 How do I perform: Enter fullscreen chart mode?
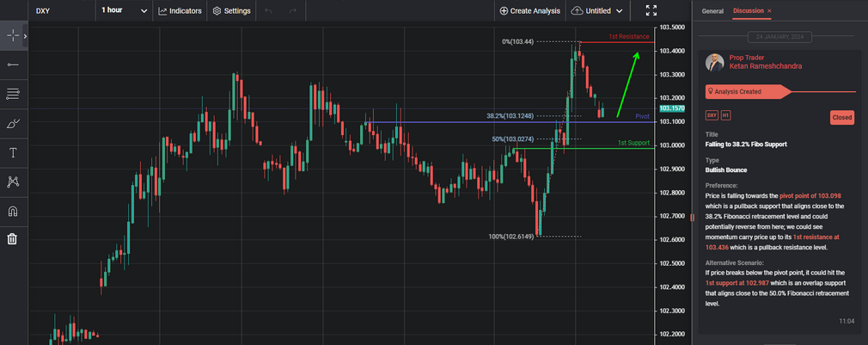pos(651,10)
